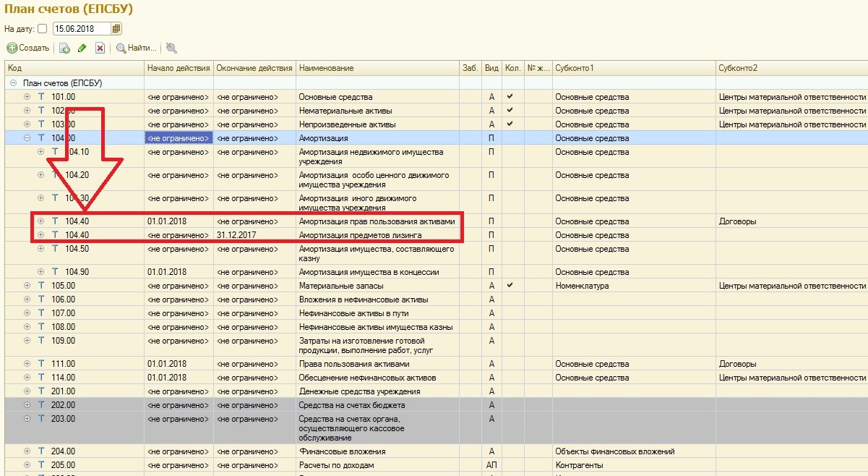Screen dimensions: 868x476
Task: Click the Наименование column header
Action: [x=378, y=68]
